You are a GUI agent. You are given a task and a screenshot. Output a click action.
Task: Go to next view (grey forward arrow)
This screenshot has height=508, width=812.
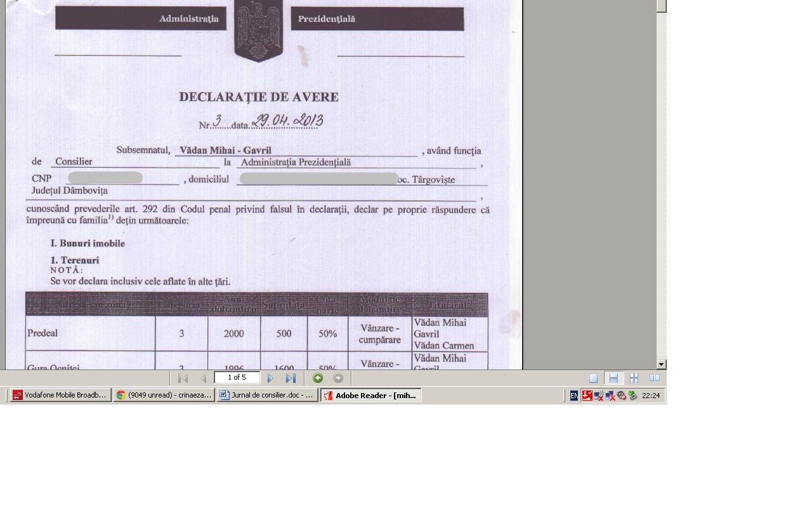click(x=338, y=378)
